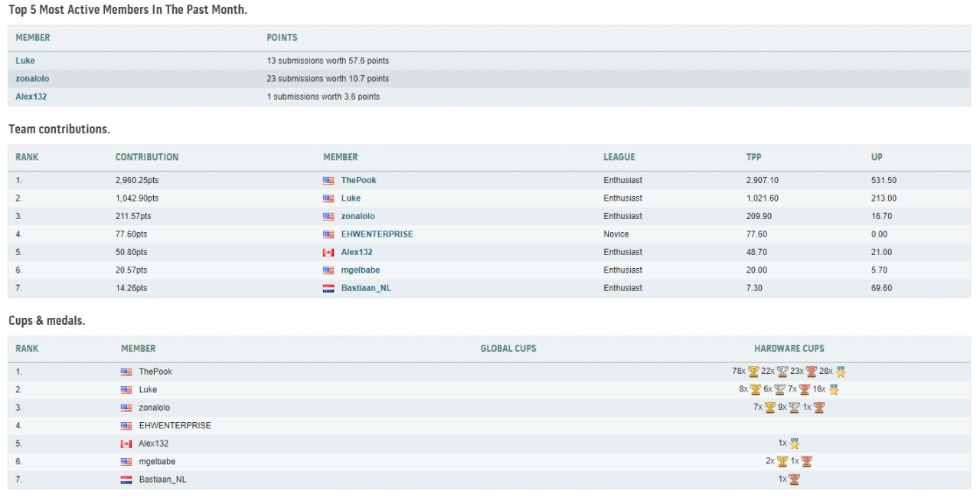Open zonalolo's profile from the Most Active list
This screenshot has width=980, height=501.
[32, 79]
